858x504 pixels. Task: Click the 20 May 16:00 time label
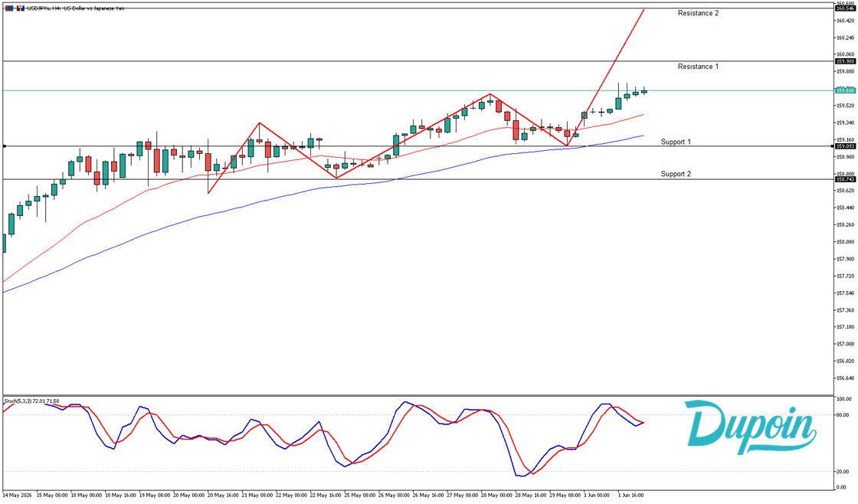(223, 496)
